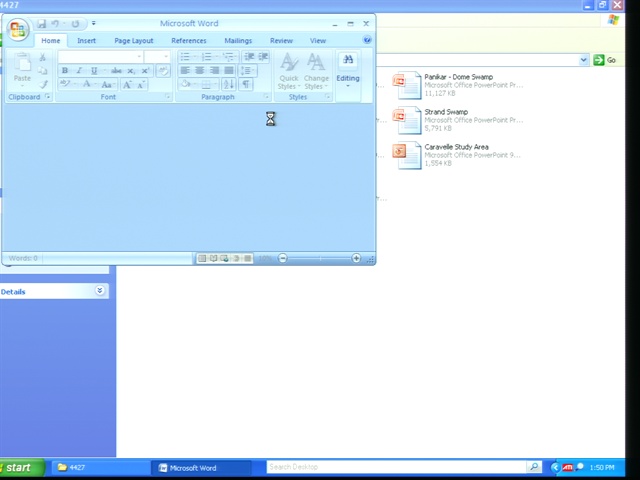Open the Mailings tab
This screenshot has height=480, width=640.
238,41
